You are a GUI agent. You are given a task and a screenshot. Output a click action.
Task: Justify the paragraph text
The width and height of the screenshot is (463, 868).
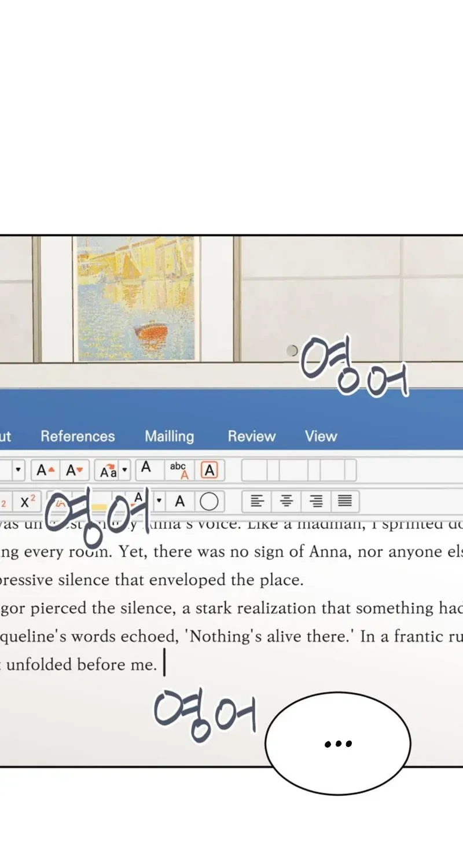[345, 501]
